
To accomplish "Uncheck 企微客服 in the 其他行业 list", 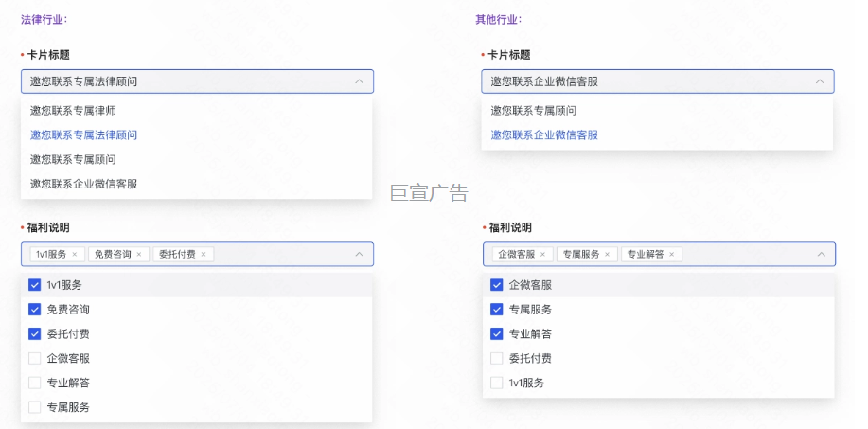I will (497, 285).
